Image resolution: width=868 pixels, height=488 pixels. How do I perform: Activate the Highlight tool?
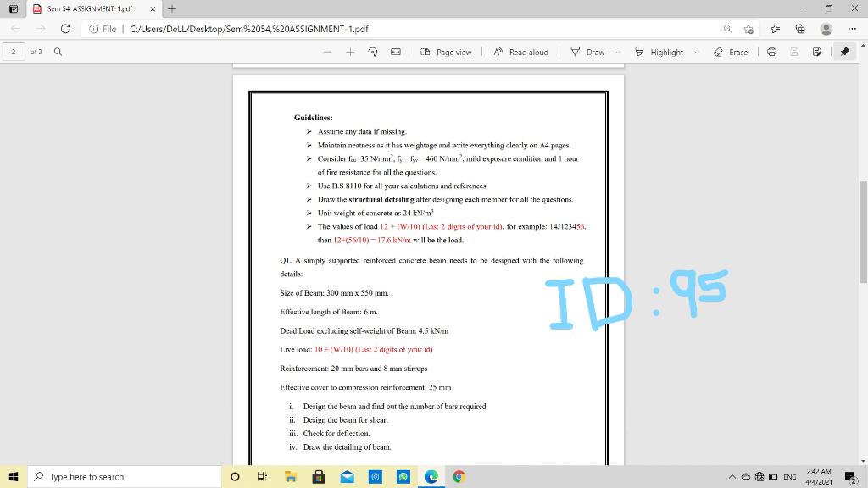(659, 52)
